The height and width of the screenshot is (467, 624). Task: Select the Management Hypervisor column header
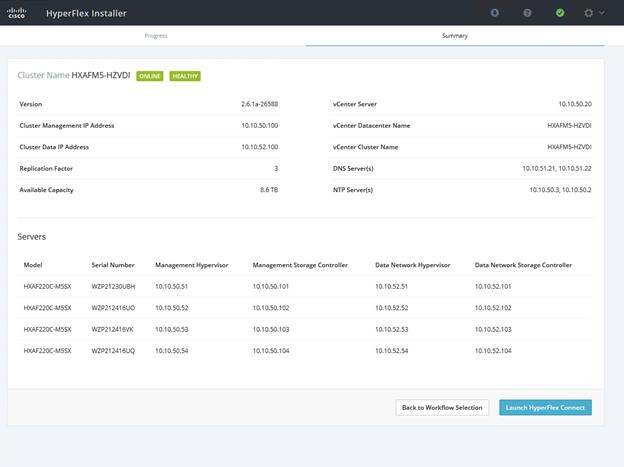coord(191,265)
